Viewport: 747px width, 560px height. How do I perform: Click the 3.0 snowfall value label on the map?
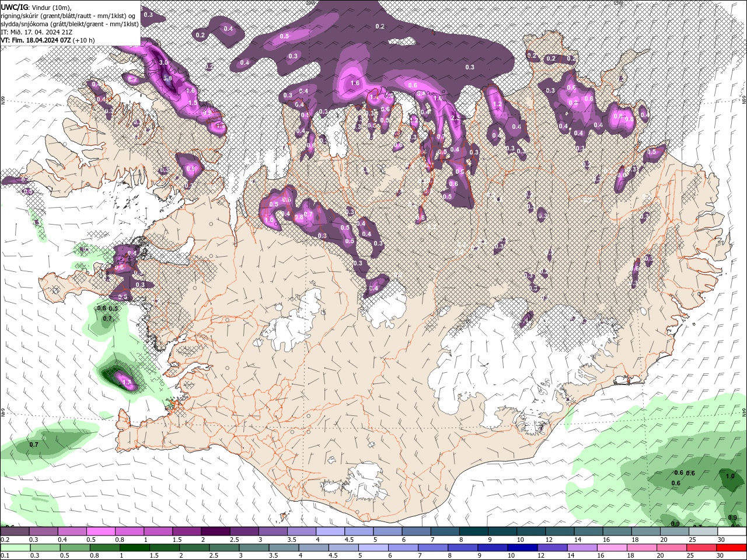click(163, 62)
